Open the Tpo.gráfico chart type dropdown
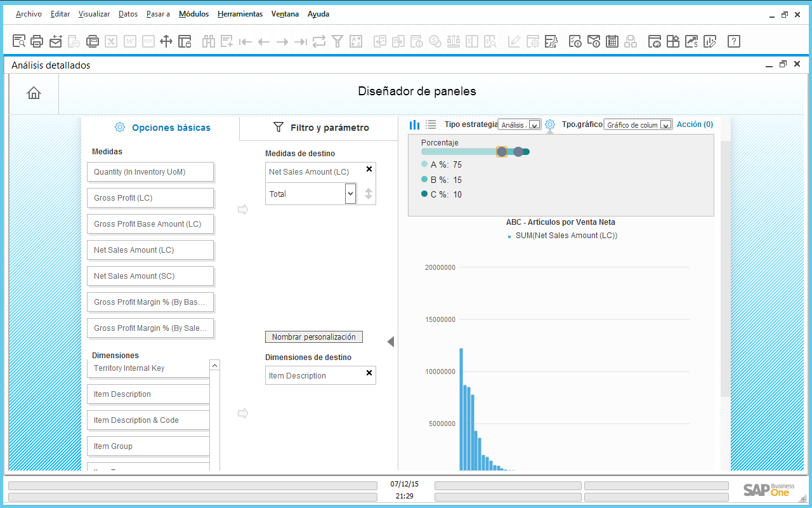 click(x=638, y=125)
